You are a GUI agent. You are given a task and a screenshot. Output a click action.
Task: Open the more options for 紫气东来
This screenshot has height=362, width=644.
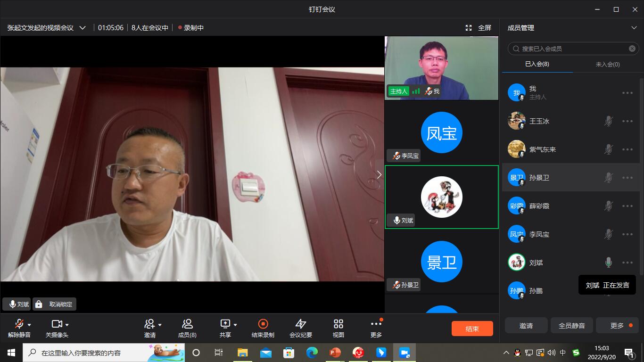click(x=627, y=149)
